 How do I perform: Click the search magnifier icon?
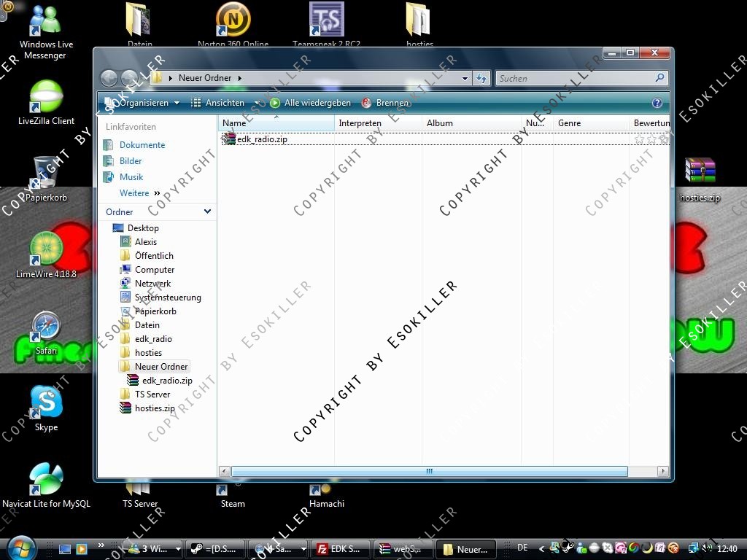click(659, 77)
